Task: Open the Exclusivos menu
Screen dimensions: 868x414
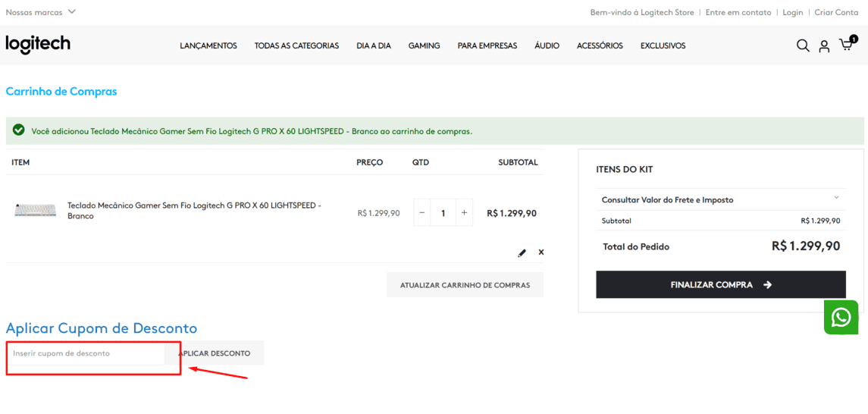Action: coord(663,46)
